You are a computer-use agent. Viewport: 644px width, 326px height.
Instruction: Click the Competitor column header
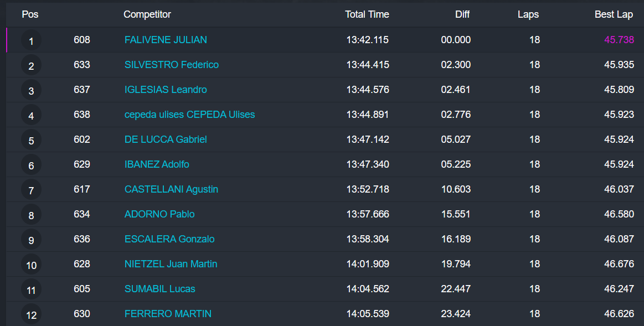(147, 14)
